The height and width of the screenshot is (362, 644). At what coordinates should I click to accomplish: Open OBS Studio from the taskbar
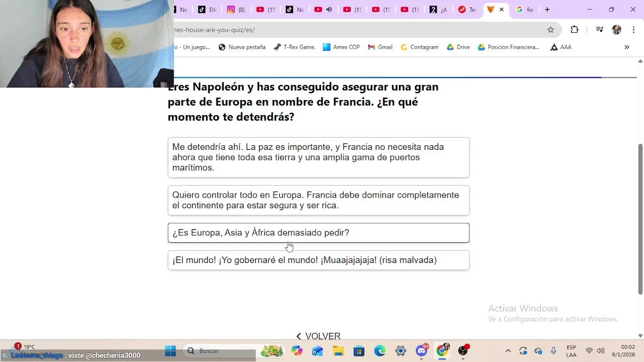[463, 351]
